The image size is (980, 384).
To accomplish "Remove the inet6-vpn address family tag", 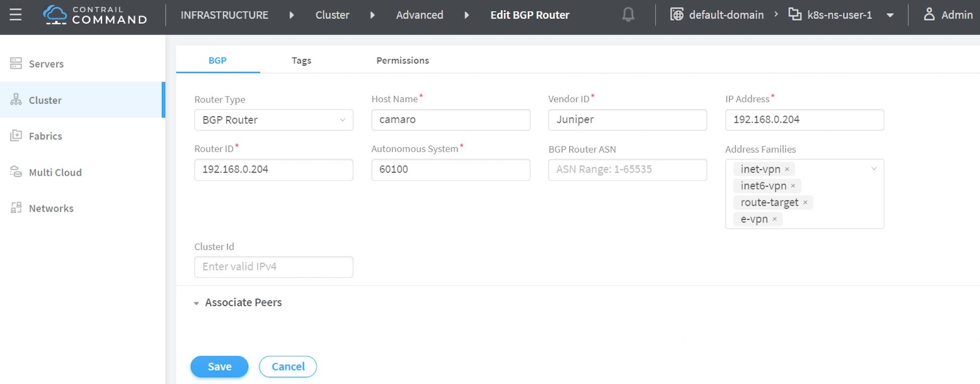I will pyautogui.click(x=793, y=186).
